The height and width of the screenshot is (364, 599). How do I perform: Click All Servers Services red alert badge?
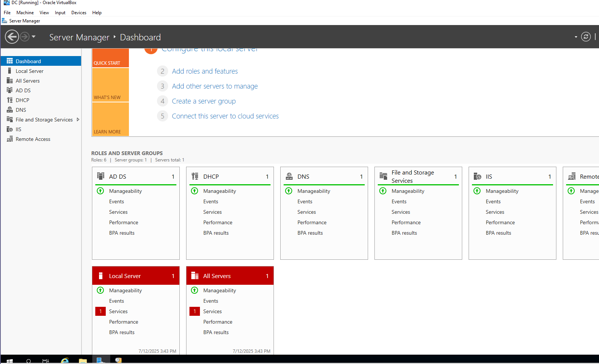tap(195, 311)
